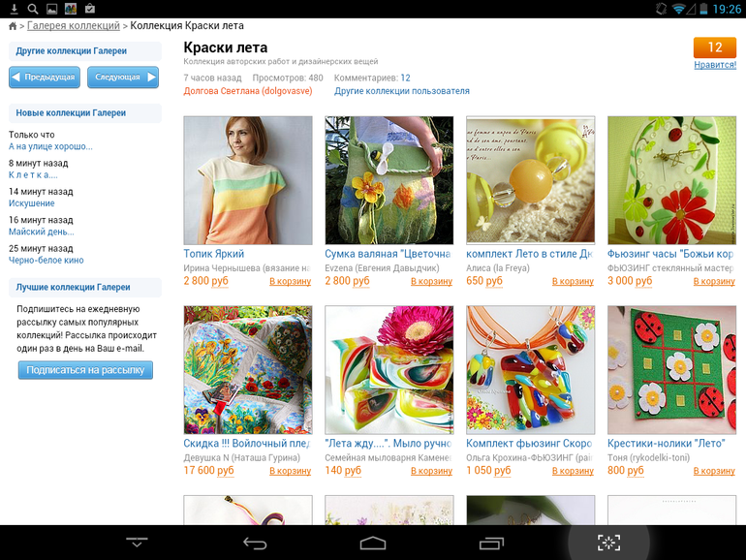Screen dimensions: 746x560
Task: Go to next collection with Следующая button
Action: (x=122, y=78)
